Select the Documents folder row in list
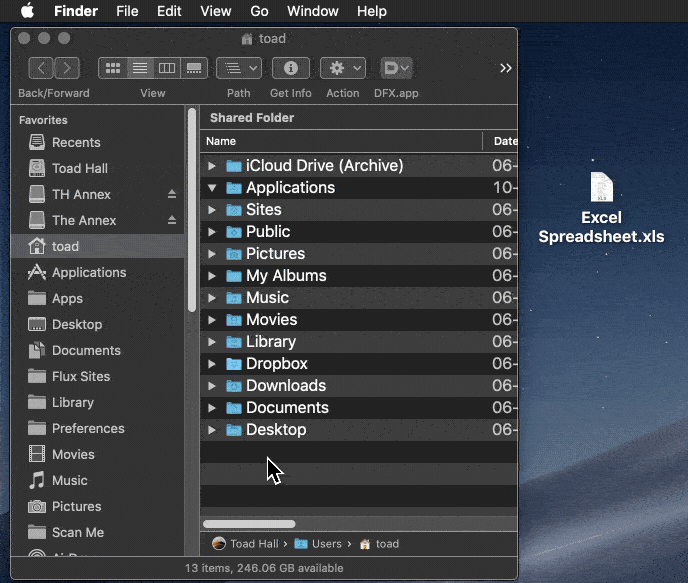Screen dimensions: 688x583 point(359,408)
